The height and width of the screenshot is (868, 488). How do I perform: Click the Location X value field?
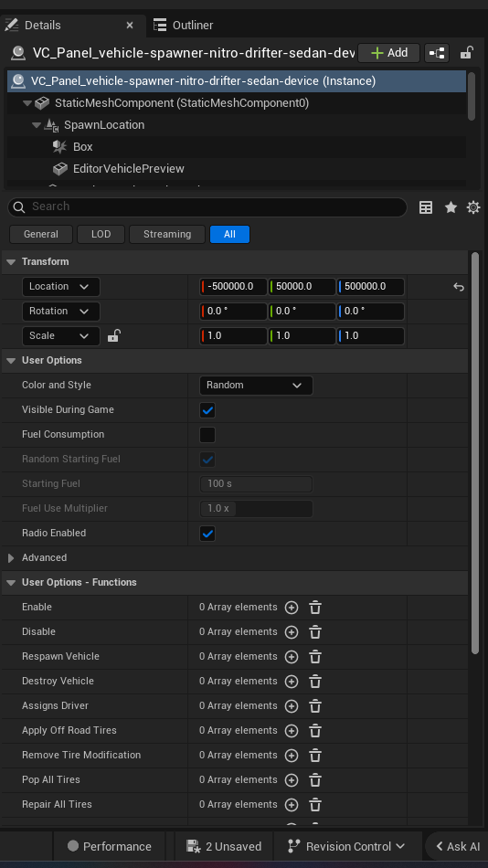(x=233, y=287)
